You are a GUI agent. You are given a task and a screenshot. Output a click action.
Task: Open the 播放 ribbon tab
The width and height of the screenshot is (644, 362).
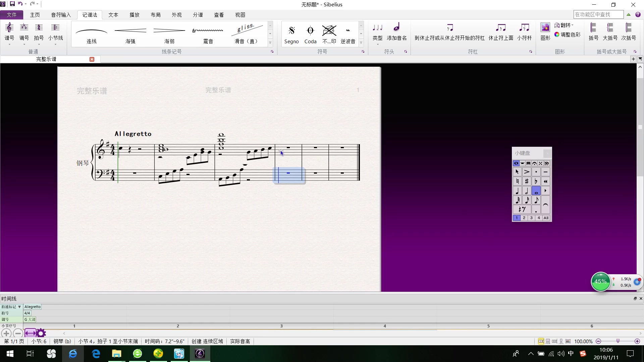[135, 15]
